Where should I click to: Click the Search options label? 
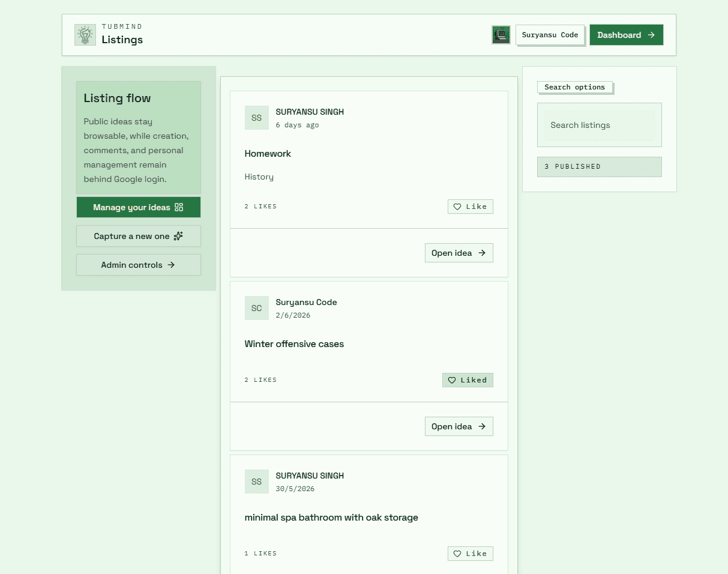575,87
